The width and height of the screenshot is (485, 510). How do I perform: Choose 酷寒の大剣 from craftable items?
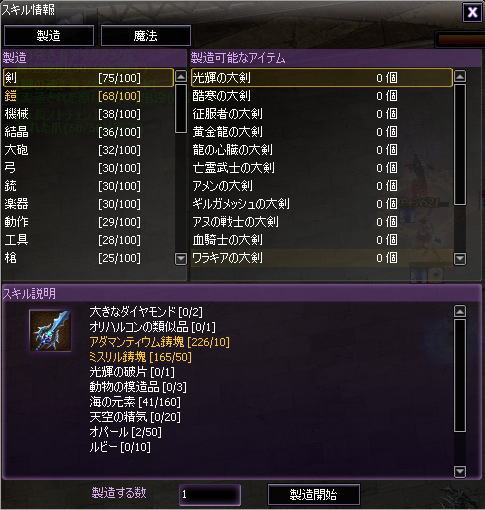322,96
